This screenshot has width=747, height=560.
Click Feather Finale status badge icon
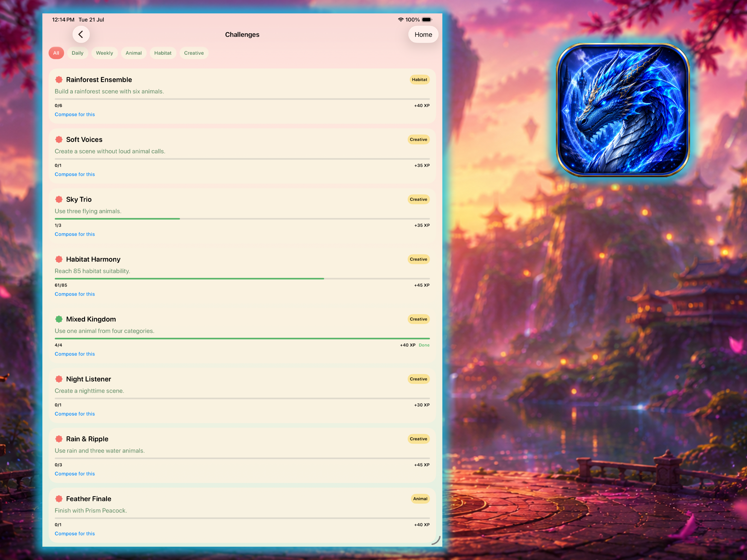pyautogui.click(x=59, y=498)
